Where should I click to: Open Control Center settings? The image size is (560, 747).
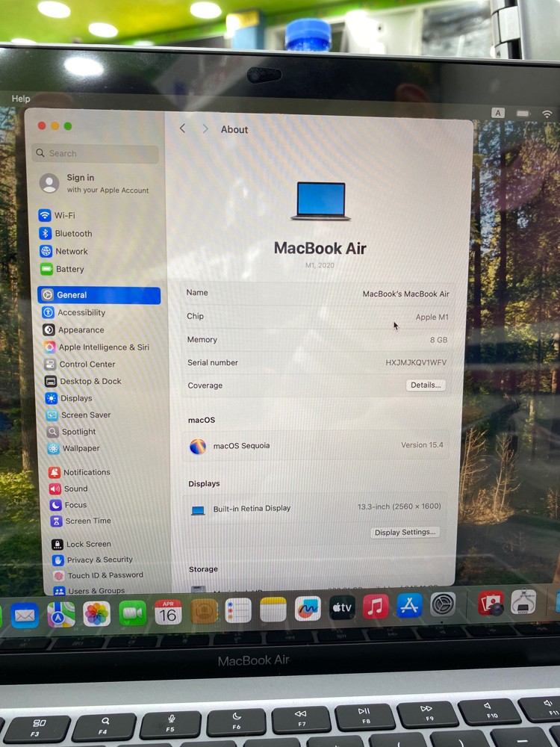point(80,365)
